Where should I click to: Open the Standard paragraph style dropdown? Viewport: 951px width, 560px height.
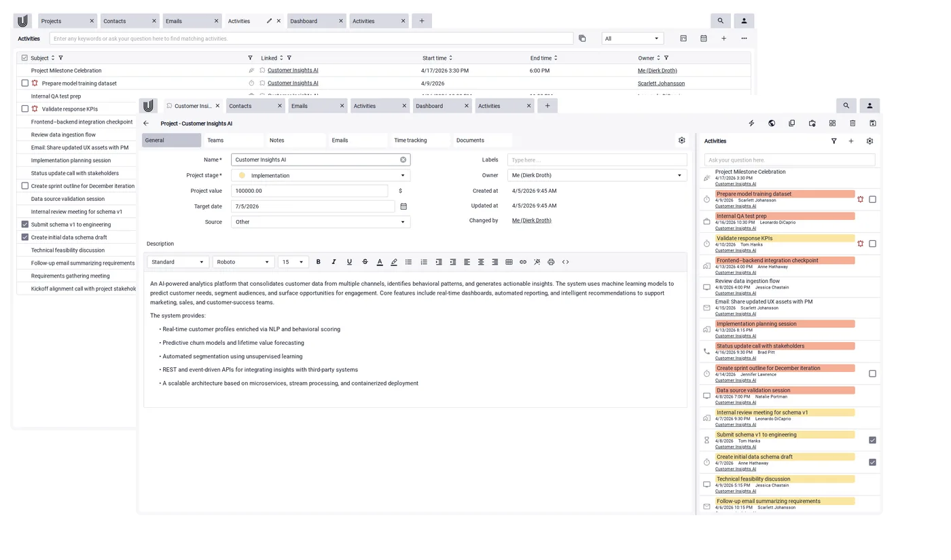(178, 262)
